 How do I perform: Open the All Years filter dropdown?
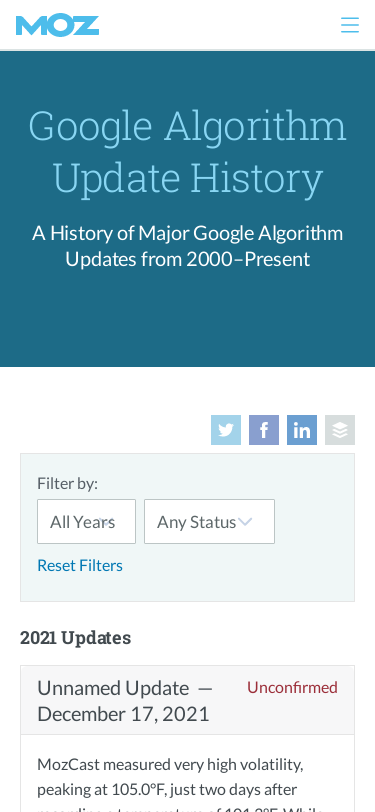(86, 521)
